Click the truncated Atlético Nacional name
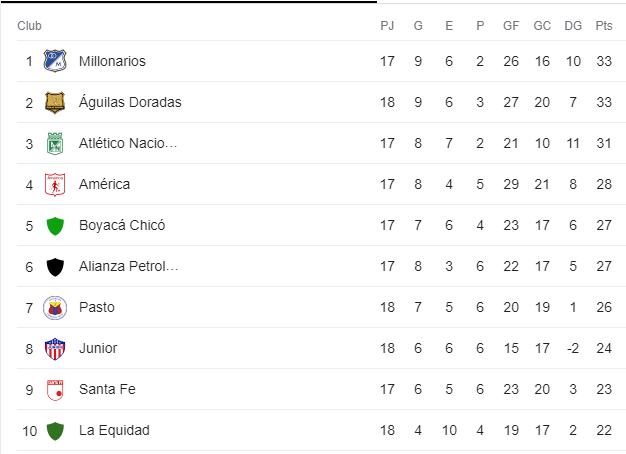The height and width of the screenshot is (454, 626). coord(128,143)
